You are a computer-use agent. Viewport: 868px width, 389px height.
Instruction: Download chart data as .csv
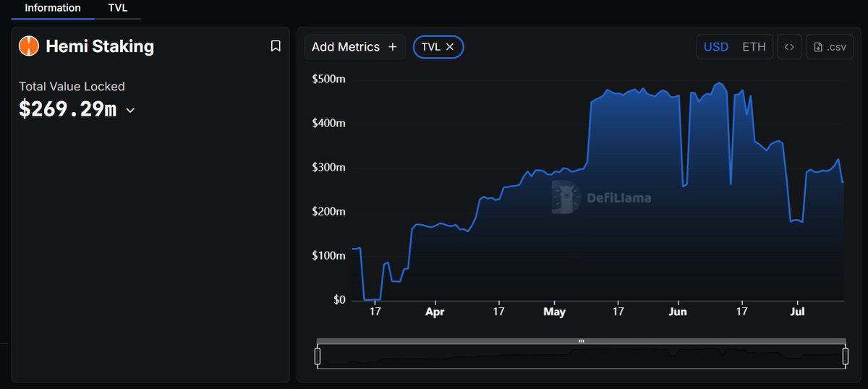click(x=830, y=47)
